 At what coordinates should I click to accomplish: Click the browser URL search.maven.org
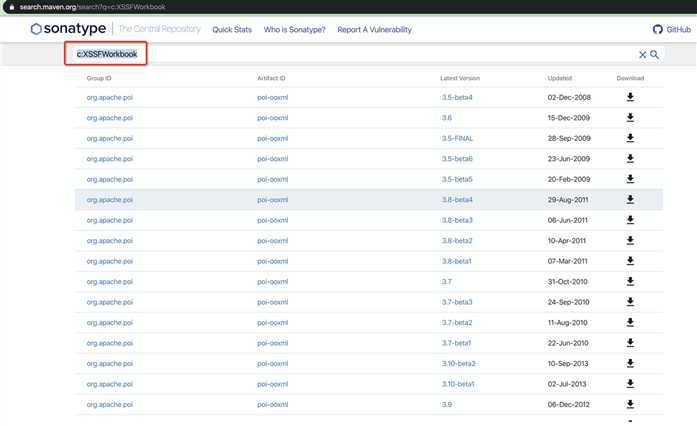[48, 7]
